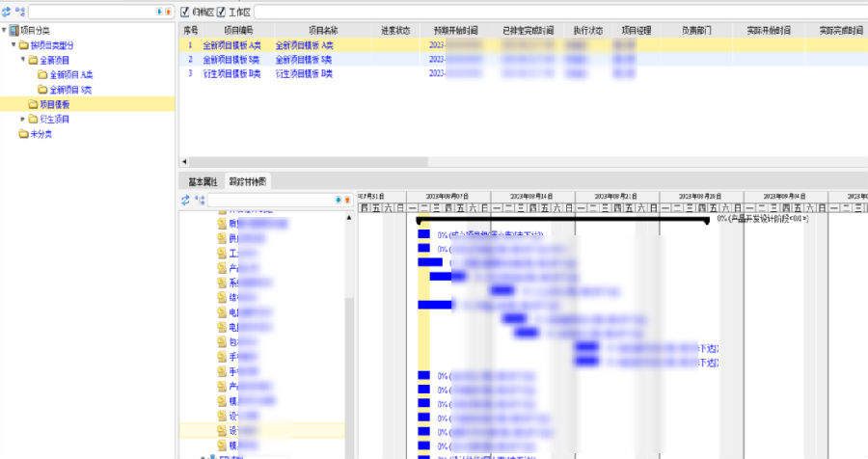The width and height of the screenshot is (868, 459).
Task: Collapse the 项目分类 root node
Action: tap(5, 30)
